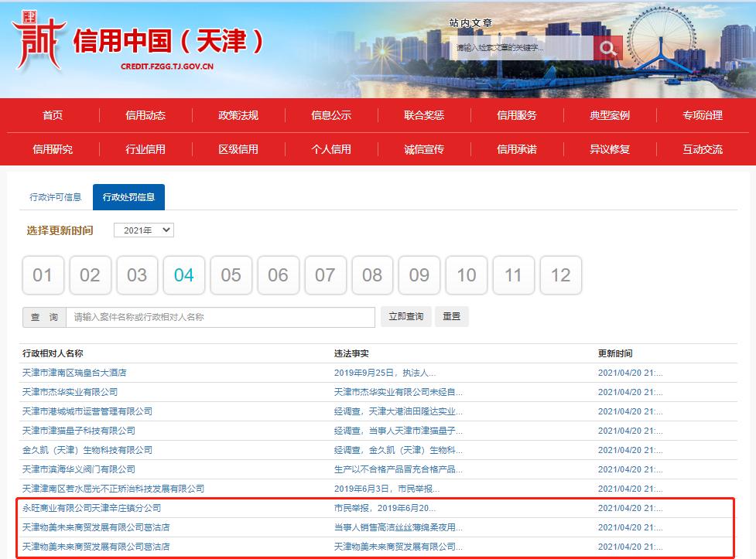This screenshot has height=559, width=756.
Task: Open the 联合奖惩 navigation menu
Action: click(423, 114)
